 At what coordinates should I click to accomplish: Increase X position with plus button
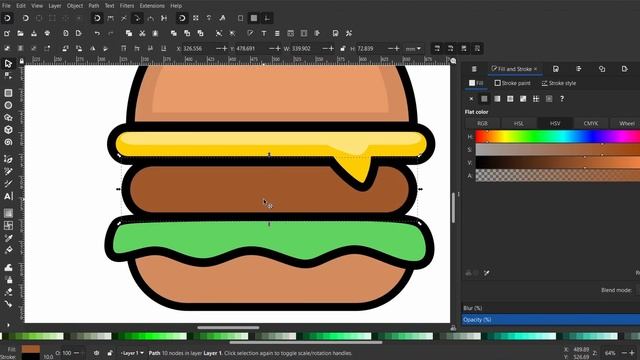[224, 49]
